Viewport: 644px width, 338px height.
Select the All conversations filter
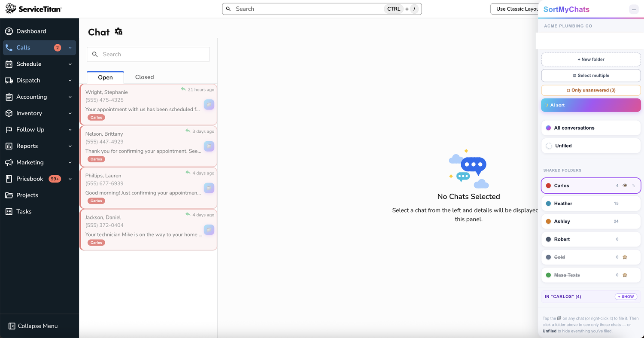(591, 128)
